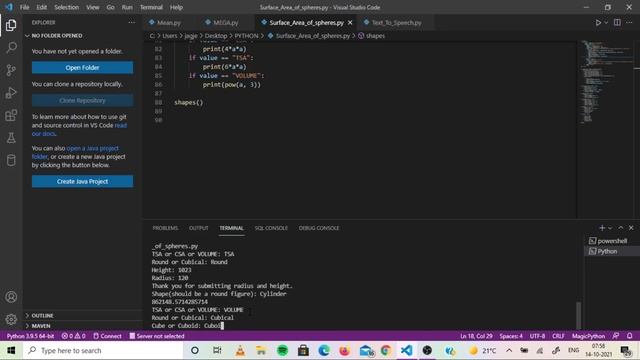This screenshot has width=640, height=360.
Task: Change indentation via Spaces: 4
Action: coord(511,336)
